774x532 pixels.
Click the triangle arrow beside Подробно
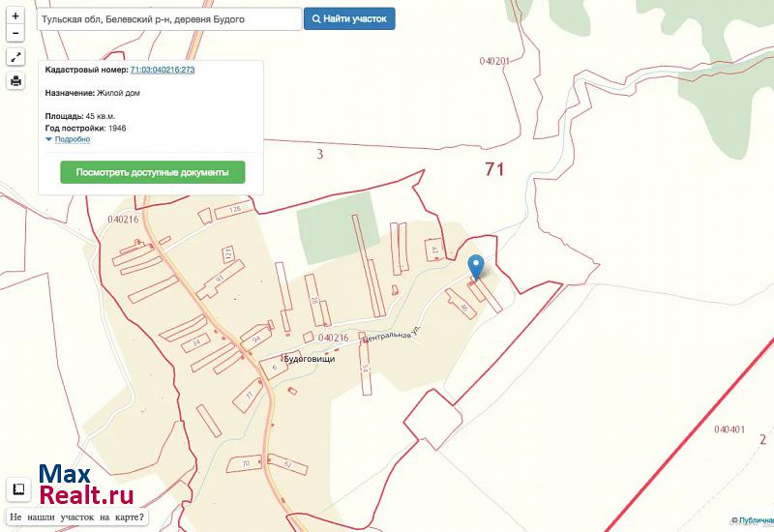coord(49,139)
